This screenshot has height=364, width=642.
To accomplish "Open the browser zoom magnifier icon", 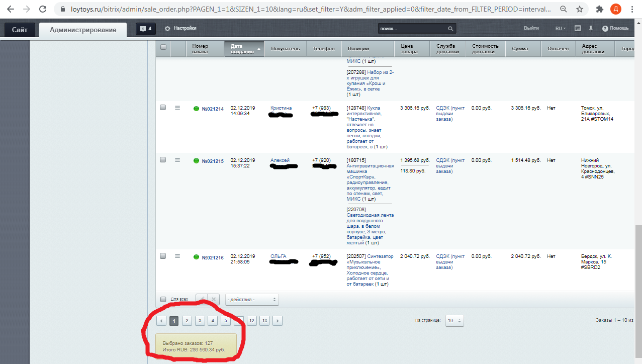I will point(564,9).
